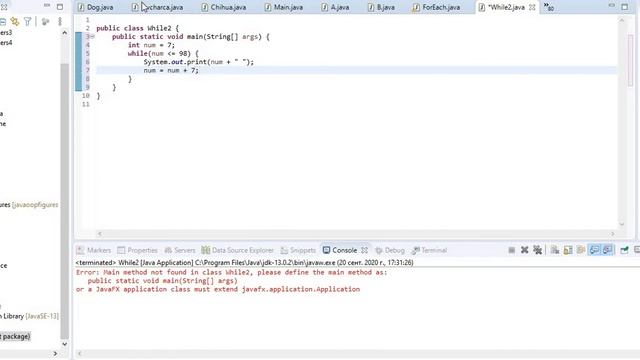
Task: Minimize the Package Explorer panel
Action: (x=47, y=6)
